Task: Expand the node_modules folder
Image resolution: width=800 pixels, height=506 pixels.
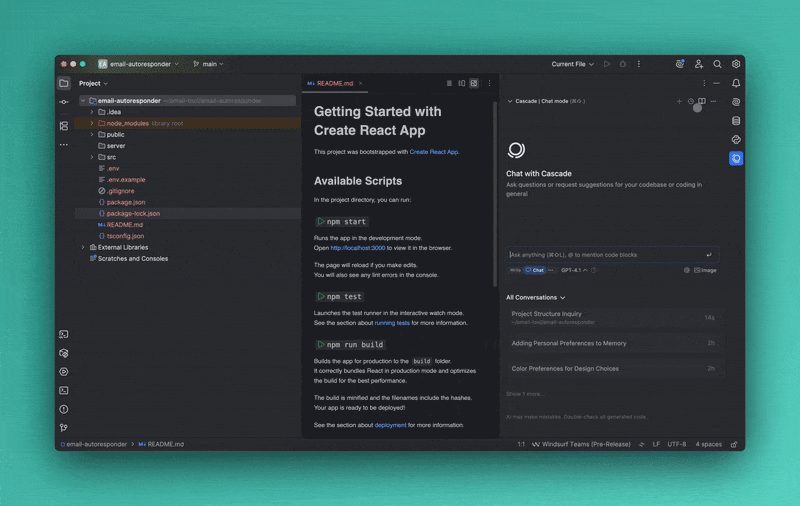Action: tap(92, 123)
